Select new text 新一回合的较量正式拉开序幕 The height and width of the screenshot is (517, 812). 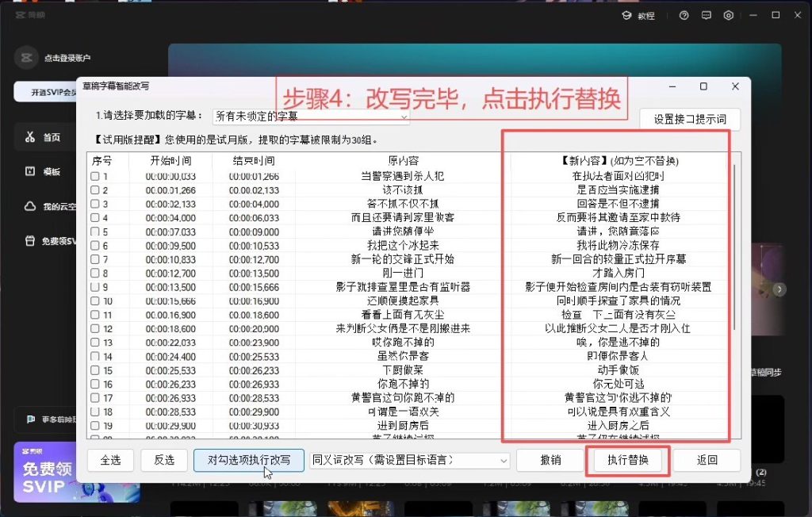[x=618, y=259]
